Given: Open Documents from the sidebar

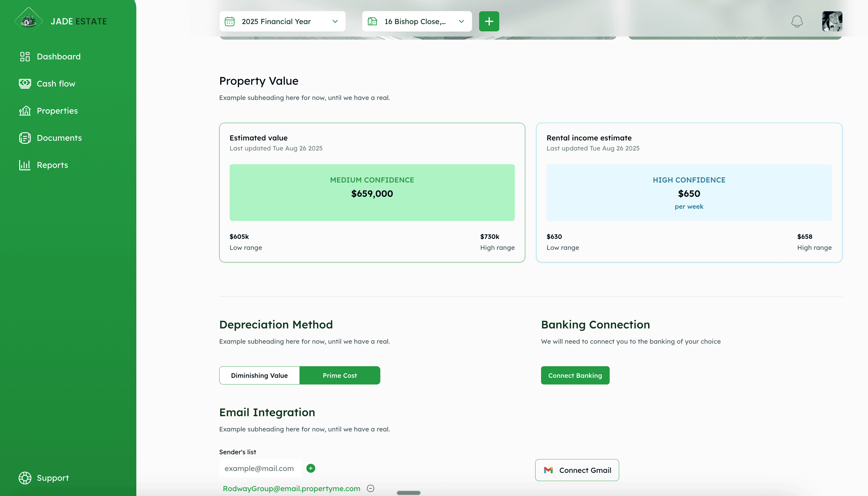Looking at the screenshot, I should point(59,138).
